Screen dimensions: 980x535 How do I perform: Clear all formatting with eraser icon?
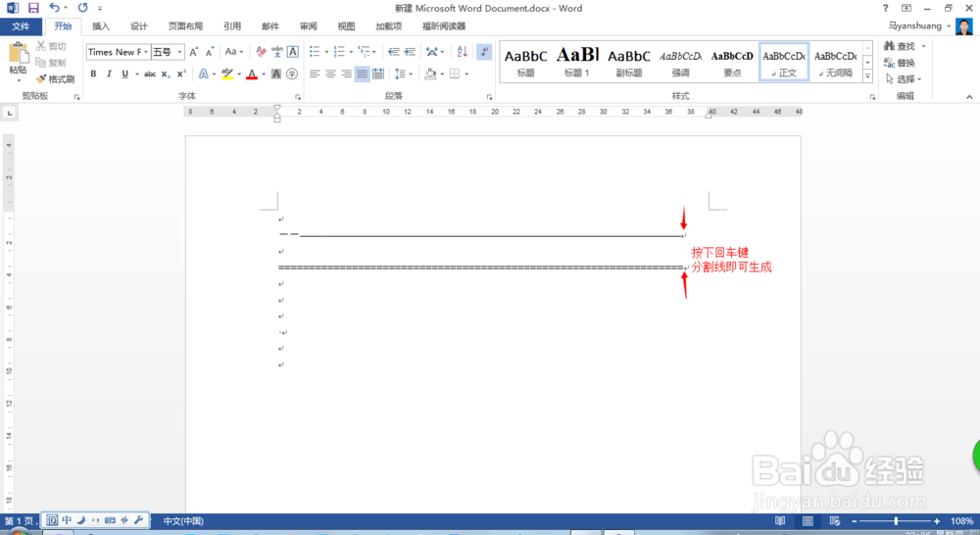(262, 52)
